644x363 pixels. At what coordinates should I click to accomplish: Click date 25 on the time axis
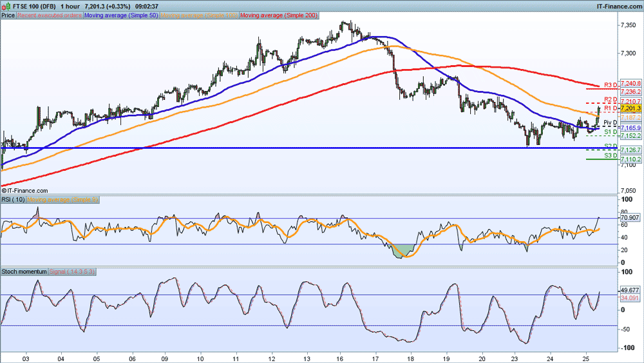point(585,358)
